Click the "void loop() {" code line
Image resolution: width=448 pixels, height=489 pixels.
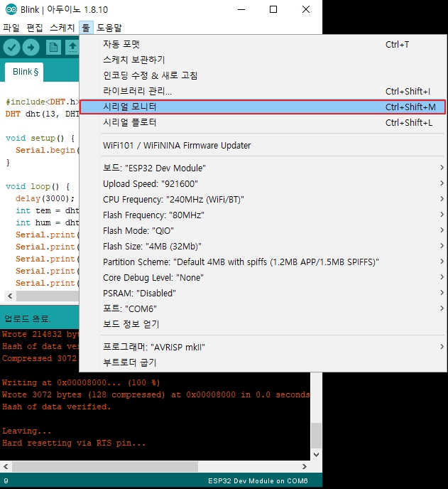click(38, 186)
